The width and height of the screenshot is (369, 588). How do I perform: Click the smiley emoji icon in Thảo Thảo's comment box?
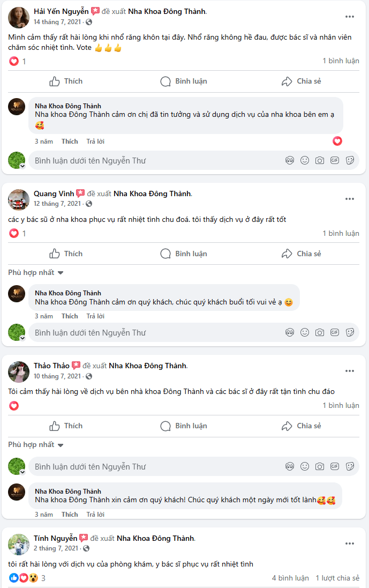coord(304,466)
